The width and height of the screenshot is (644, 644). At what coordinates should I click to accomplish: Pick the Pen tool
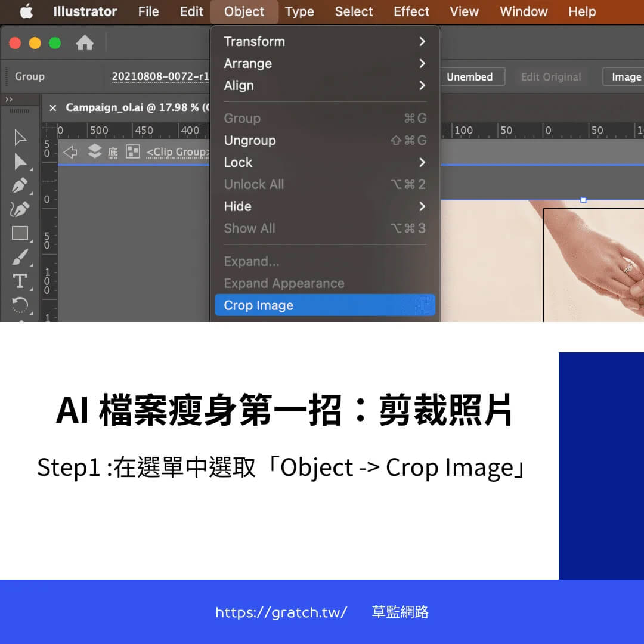click(x=20, y=185)
